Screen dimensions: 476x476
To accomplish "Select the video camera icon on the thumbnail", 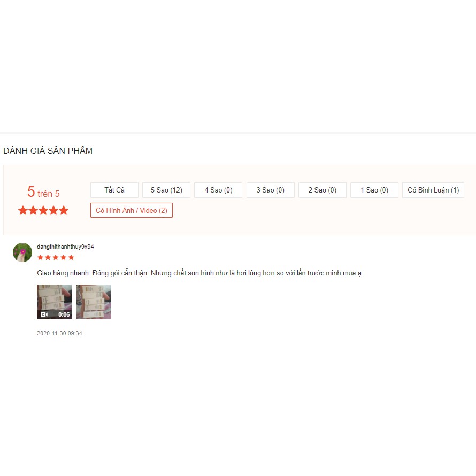I will pyautogui.click(x=44, y=314).
